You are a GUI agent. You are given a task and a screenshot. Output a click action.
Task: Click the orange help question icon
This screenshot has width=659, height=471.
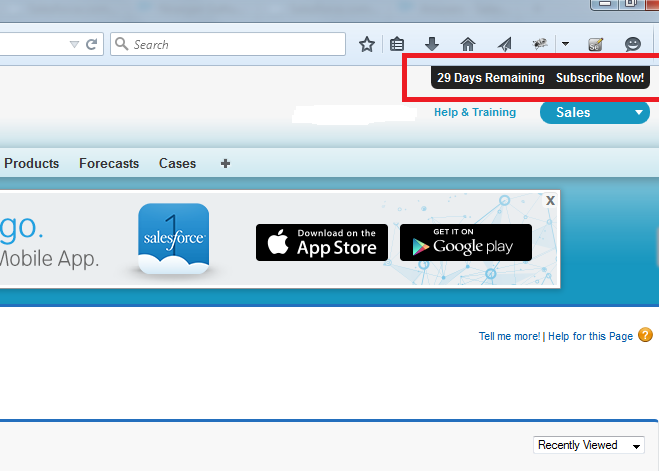(645, 335)
